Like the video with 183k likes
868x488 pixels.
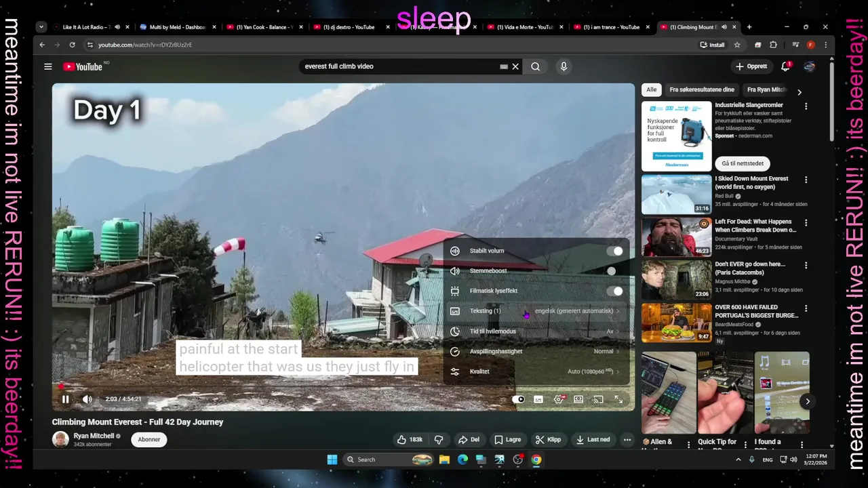(410, 439)
